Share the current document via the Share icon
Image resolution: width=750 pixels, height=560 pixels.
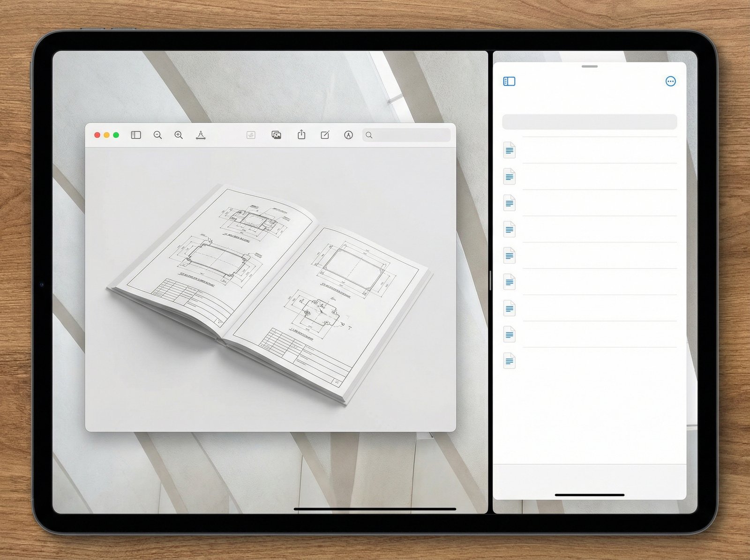(302, 135)
